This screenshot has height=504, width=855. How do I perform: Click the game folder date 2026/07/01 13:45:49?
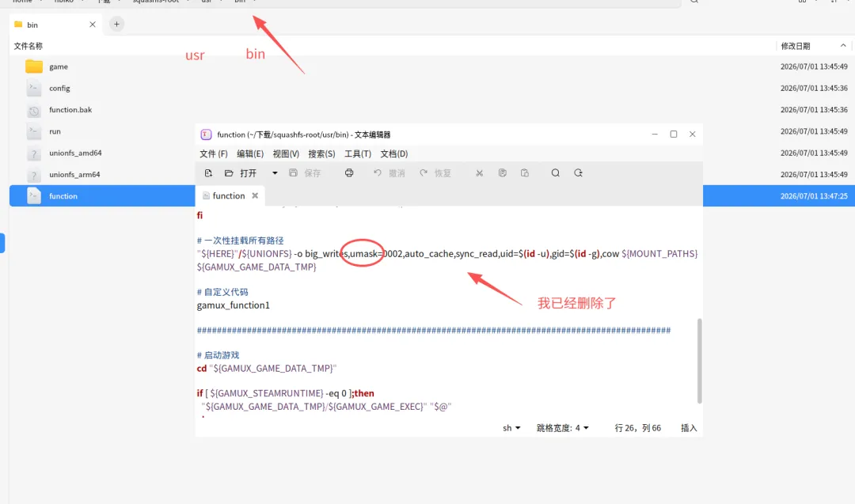click(814, 66)
